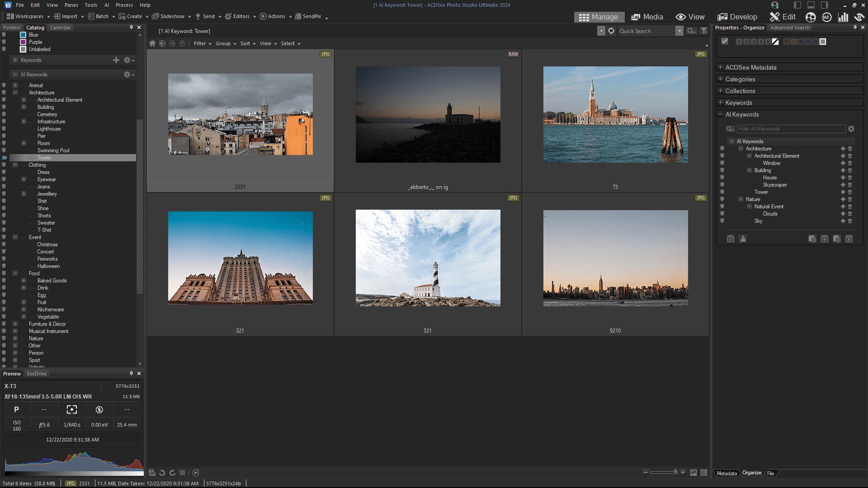Click the thumbnail zoom slider
Image resolution: width=868 pixels, height=488 pixels.
point(664,472)
